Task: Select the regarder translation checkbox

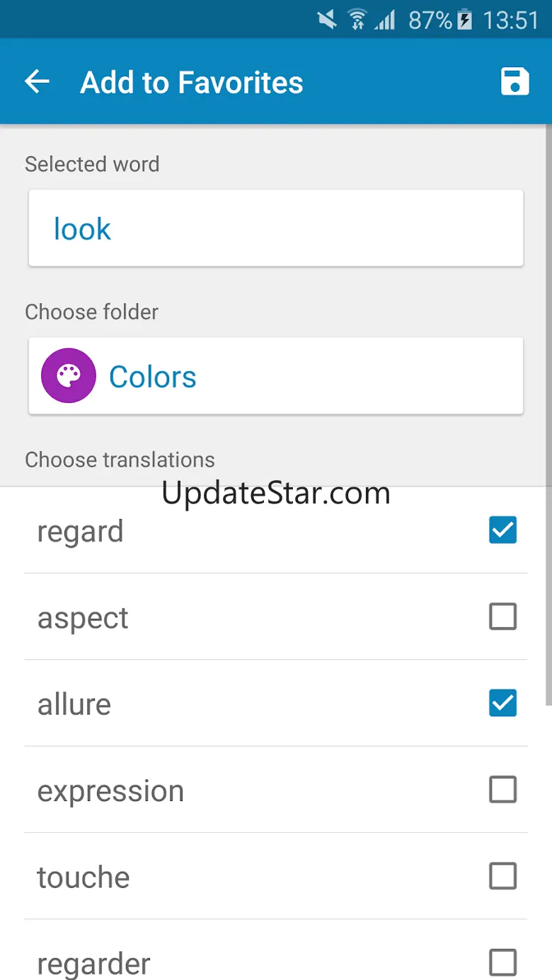Action: [x=502, y=962]
